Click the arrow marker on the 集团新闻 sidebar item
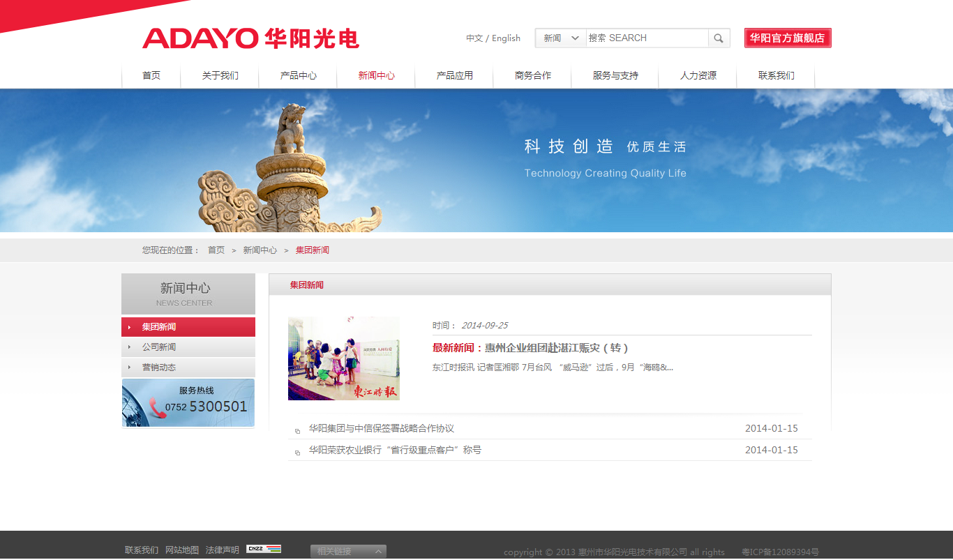 (129, 326)
